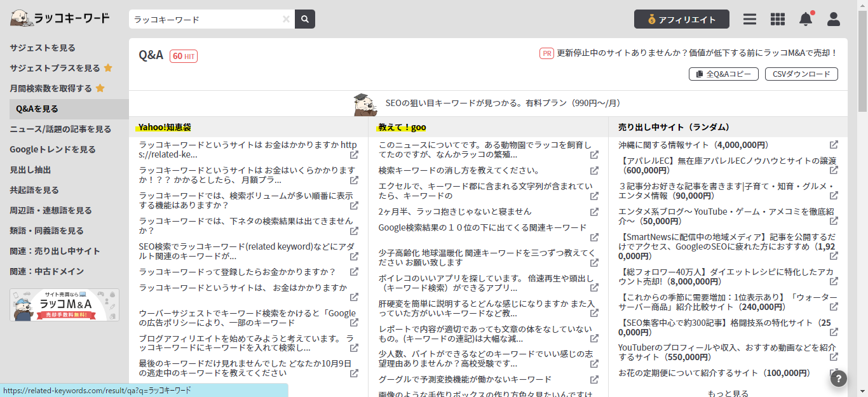
Task: Open listing SmartNewsに配信中の地域メディア
Action: tap(727, 246)
